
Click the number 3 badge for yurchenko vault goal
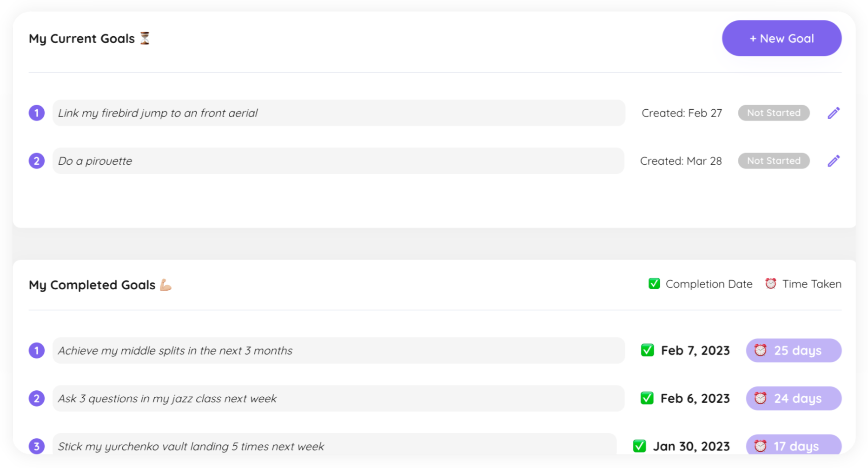(37, 446)
